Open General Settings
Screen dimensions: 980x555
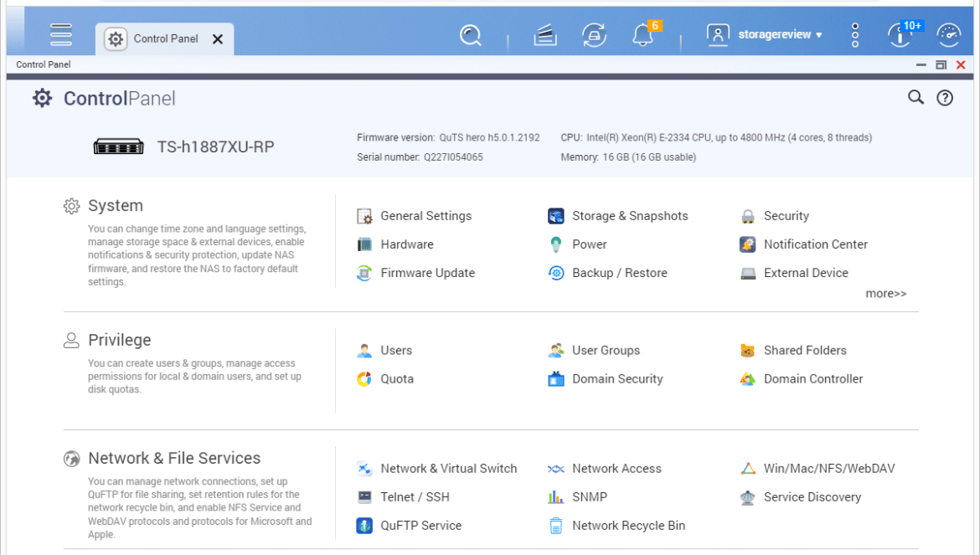click(426, 216)
